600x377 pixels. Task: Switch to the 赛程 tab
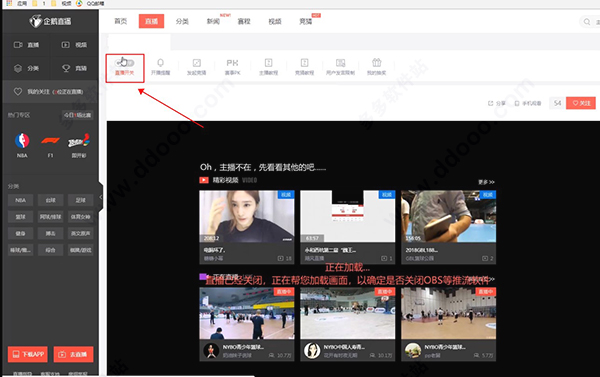pyautogui.click(x=244, y=21)
